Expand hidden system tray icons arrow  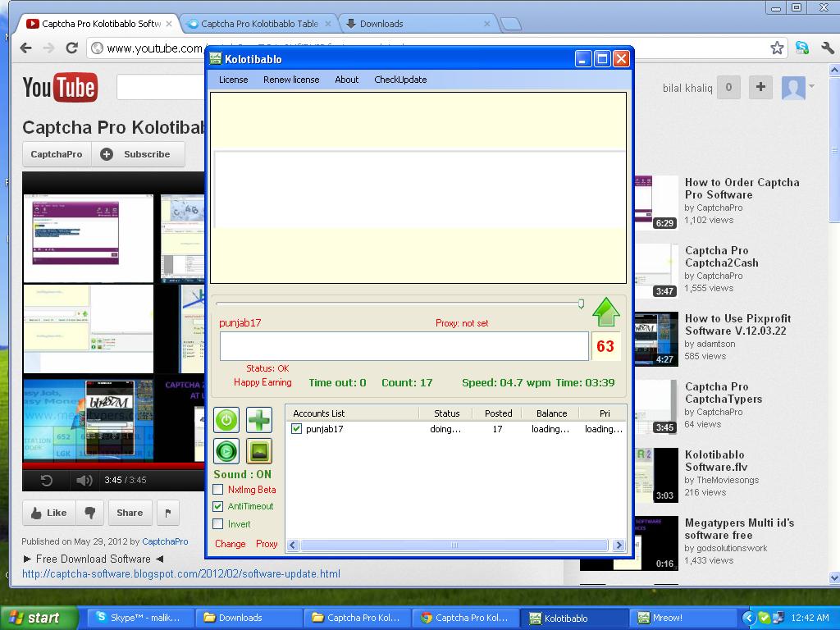coord(749,618)
